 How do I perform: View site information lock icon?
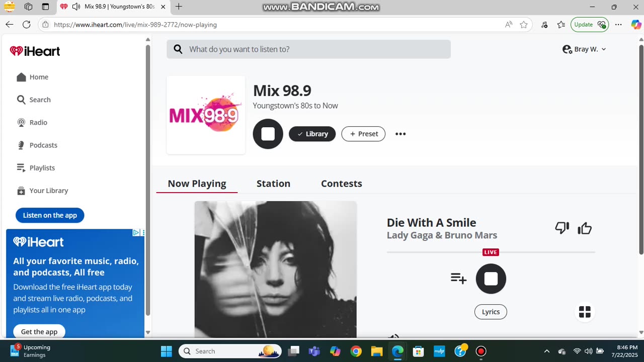[x=46, y=25]
